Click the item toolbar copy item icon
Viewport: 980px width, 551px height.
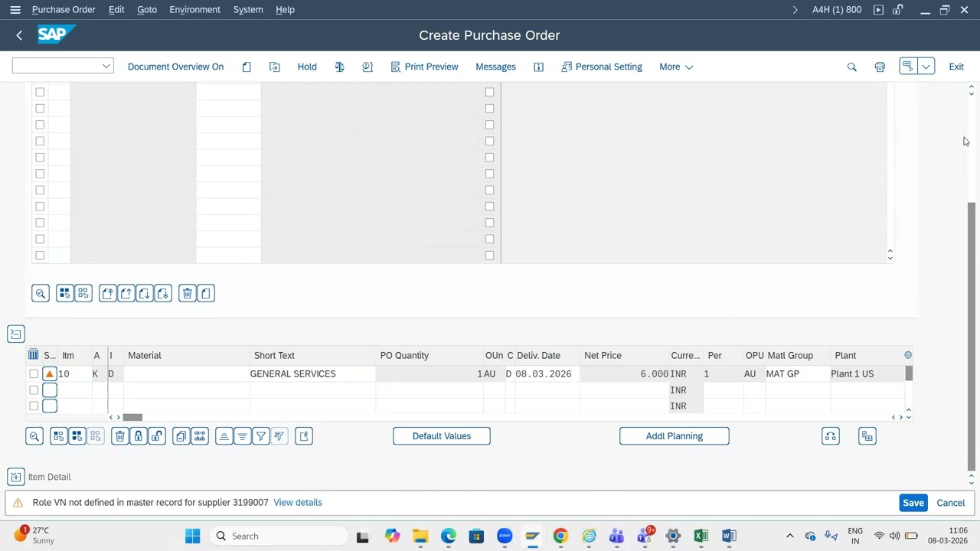pyautogui.click(x=181, y=436)
